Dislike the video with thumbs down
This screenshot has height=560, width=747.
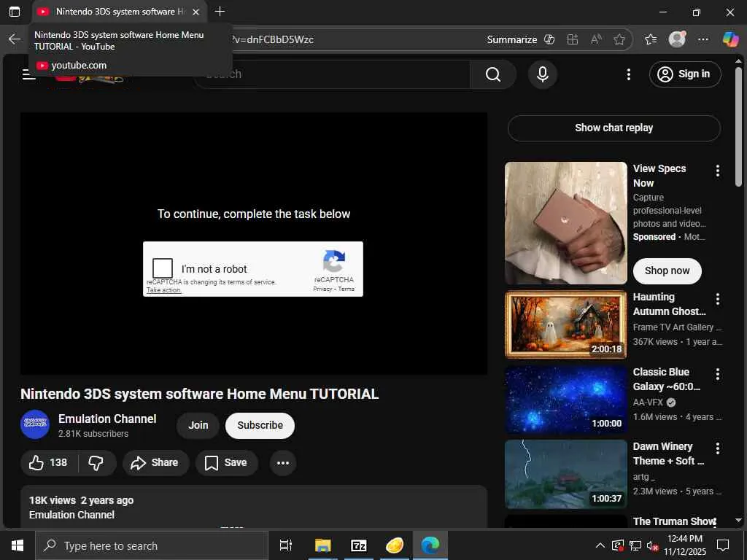click(x=96, y=462)
